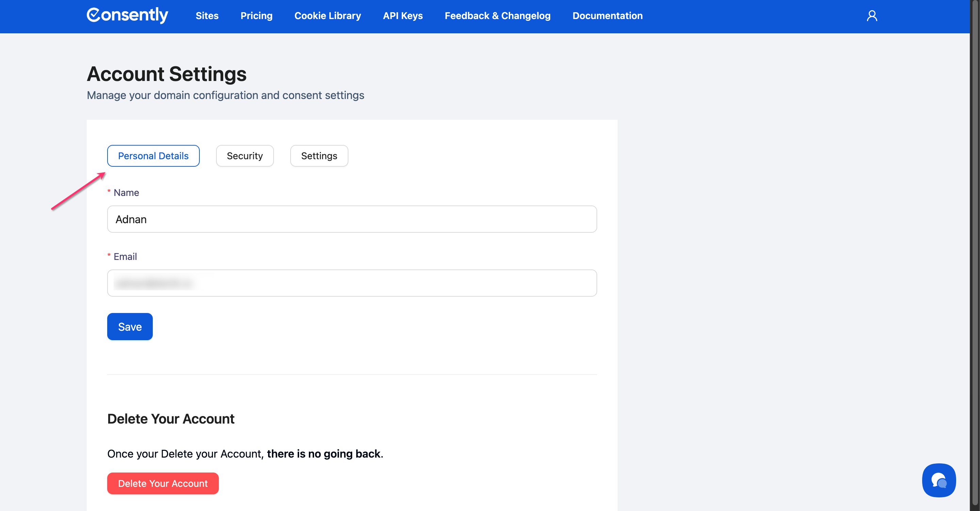Screen dimensions: 980x511
Task: Click the Consently logo
Action: tap(127, 15)
